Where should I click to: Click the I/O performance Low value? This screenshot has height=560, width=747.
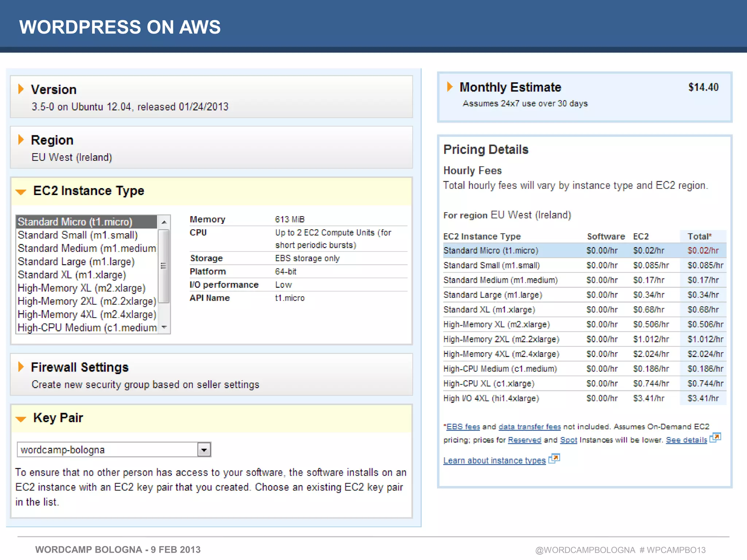click(x=283, y=285)
